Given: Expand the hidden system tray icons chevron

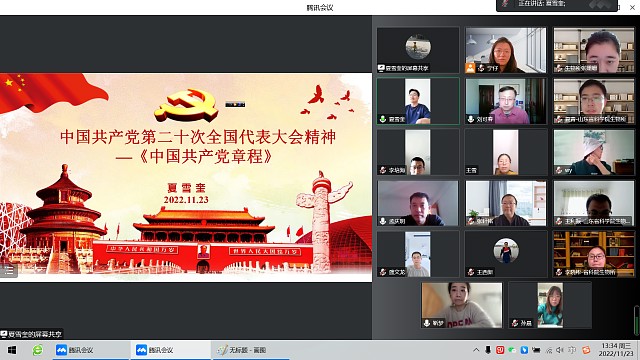Looking at the screenshot, I should (476, 350).
